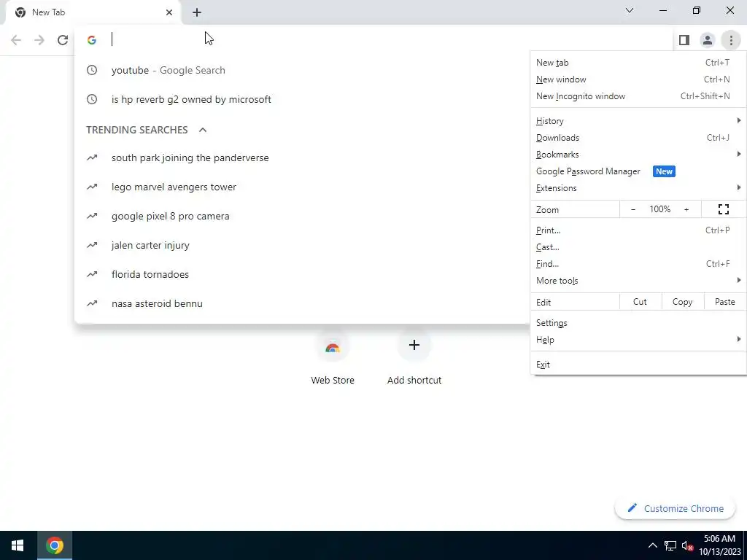The image size is (747, 560).
Task: Expand the More tools submenu
Action: point(638,281)
